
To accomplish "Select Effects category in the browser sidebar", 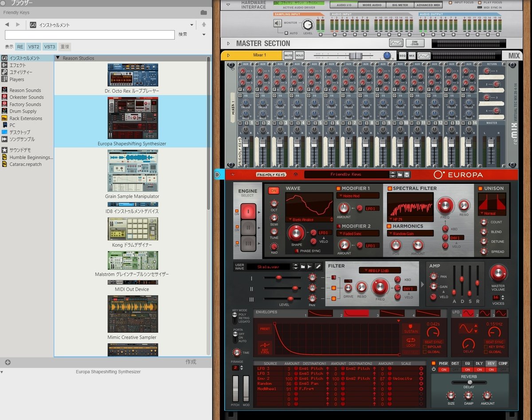I will click(18, 65).
